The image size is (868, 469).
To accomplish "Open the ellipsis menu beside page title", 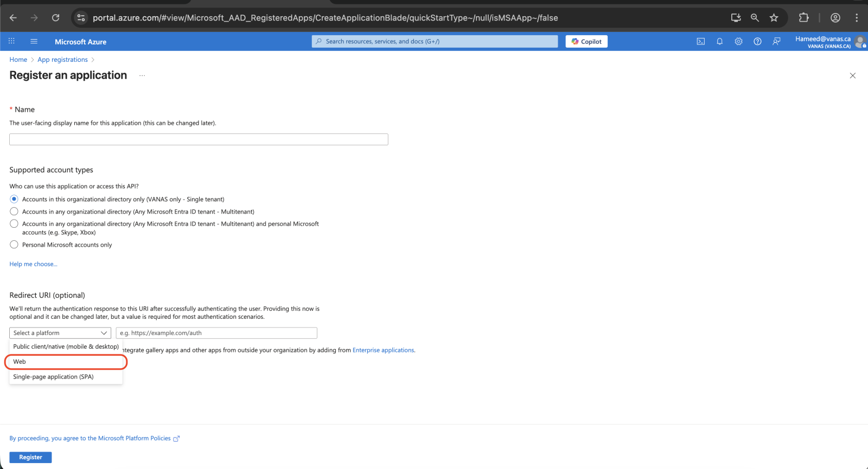I will click(142, 75).
